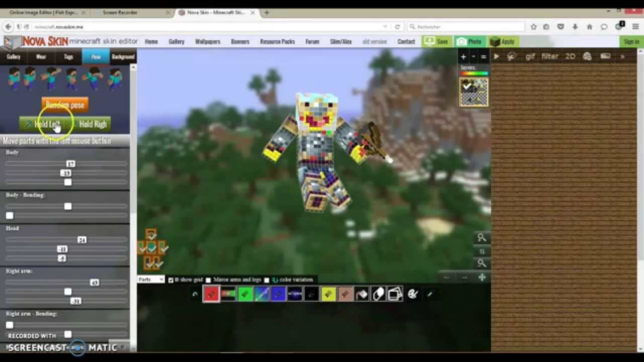Remove layer with minus button
The image size is (644, 362).
(473, 57)
